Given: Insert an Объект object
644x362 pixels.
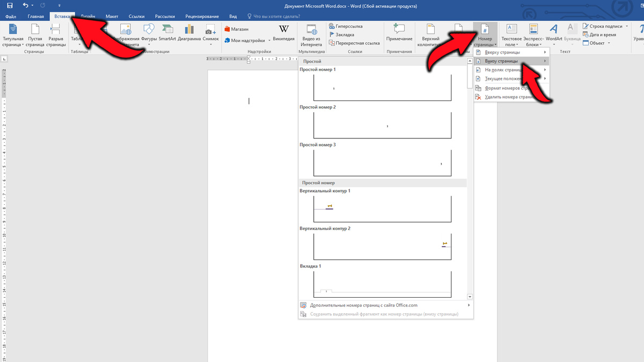Looking at the screenshot, I should [594, 43].
